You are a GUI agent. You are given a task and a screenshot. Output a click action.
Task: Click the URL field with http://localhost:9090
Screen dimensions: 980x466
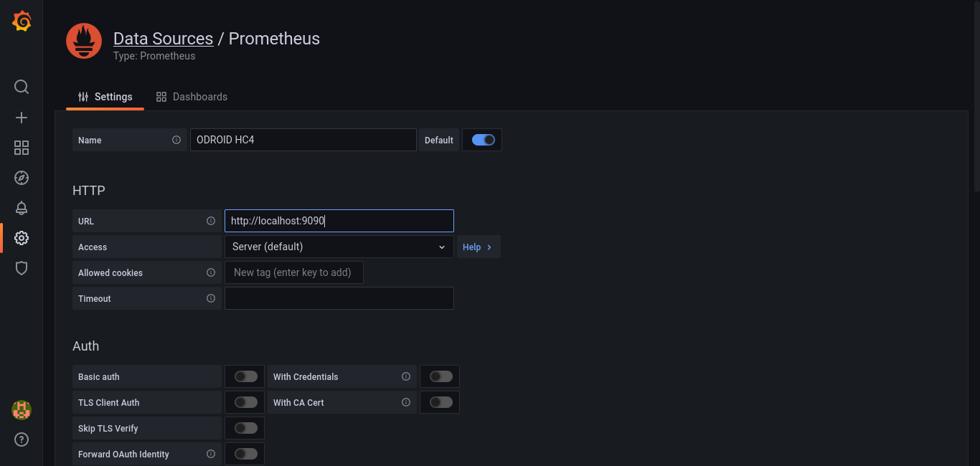pyautogui.click(x=339, y=221)
